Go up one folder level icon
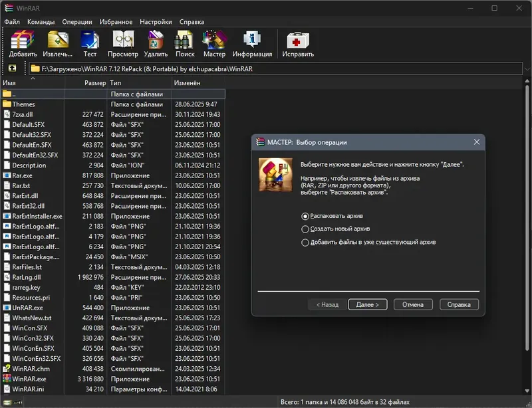 [x=12, y=68]
